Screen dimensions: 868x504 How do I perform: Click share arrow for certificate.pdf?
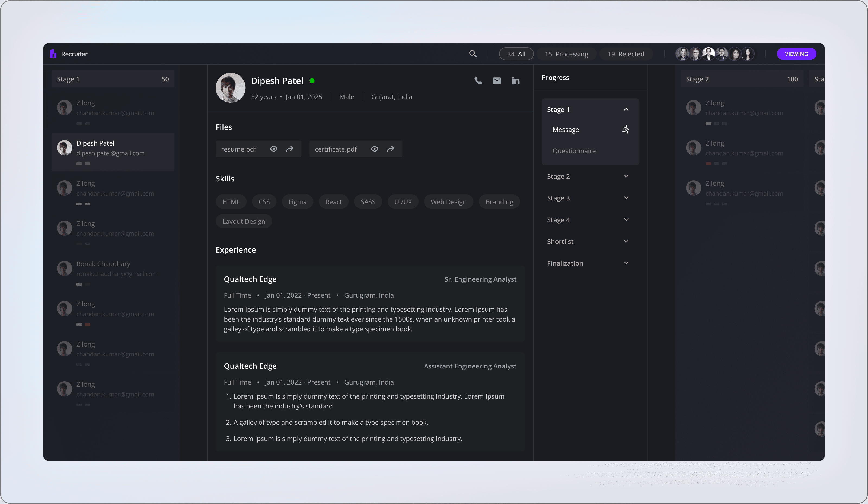tap(390, 149)
